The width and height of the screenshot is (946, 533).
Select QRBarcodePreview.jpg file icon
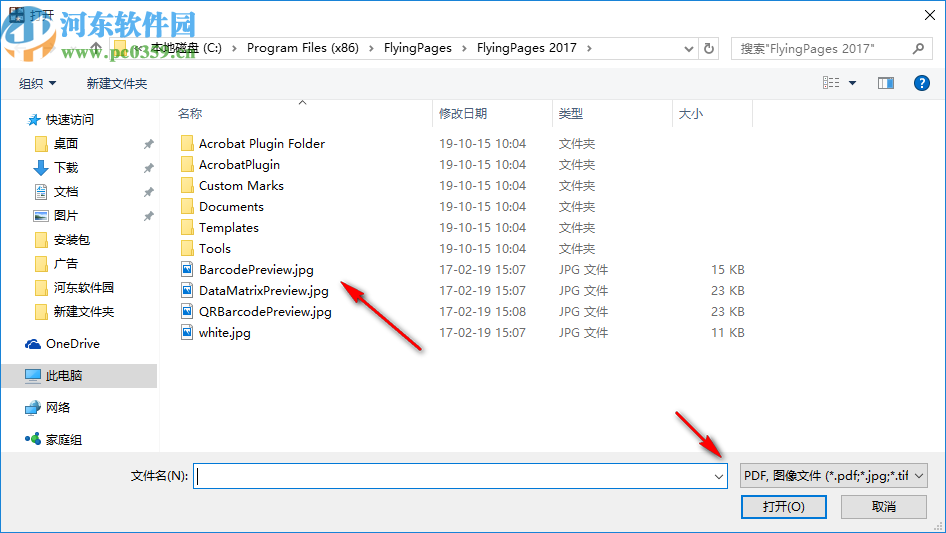click(188, 311)
